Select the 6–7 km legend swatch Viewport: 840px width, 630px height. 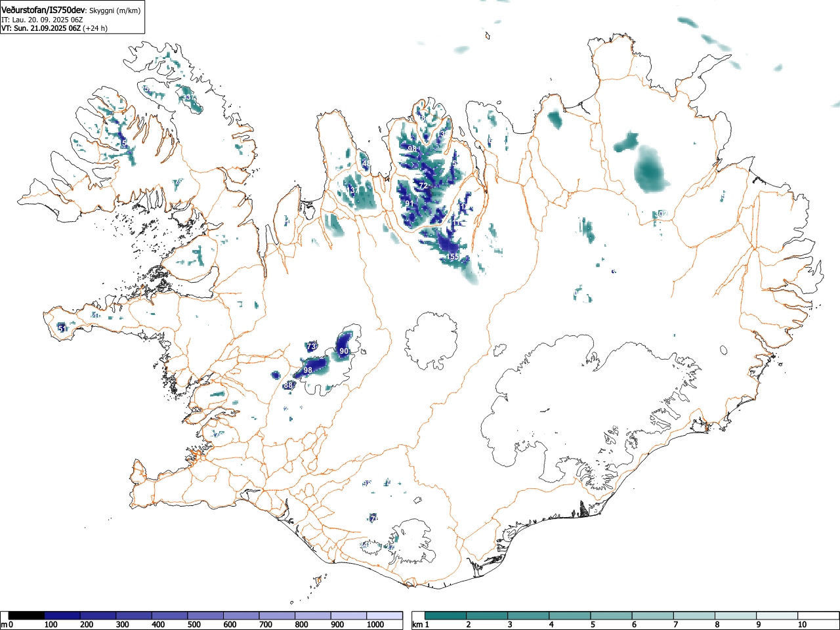pyautogui.click(x=652, y=616)
